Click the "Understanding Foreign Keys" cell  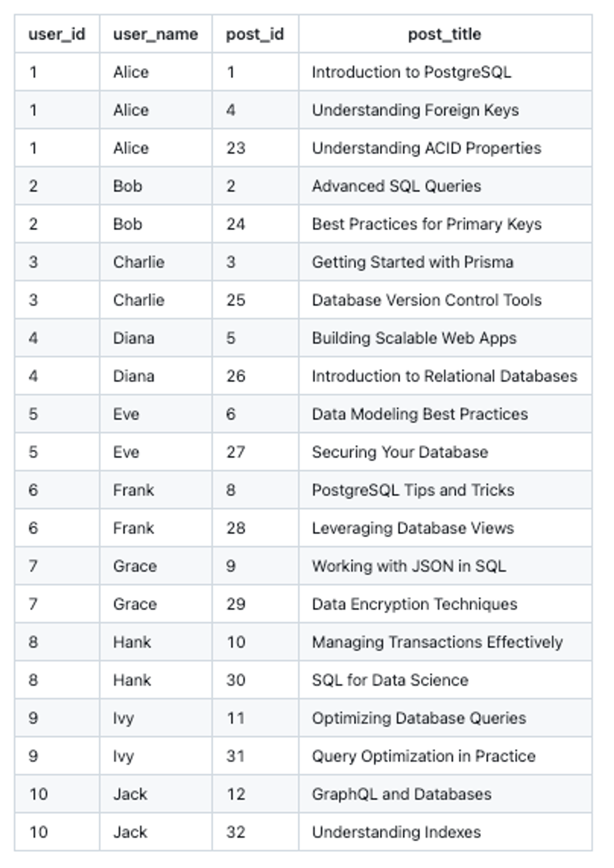coord(415,110)
